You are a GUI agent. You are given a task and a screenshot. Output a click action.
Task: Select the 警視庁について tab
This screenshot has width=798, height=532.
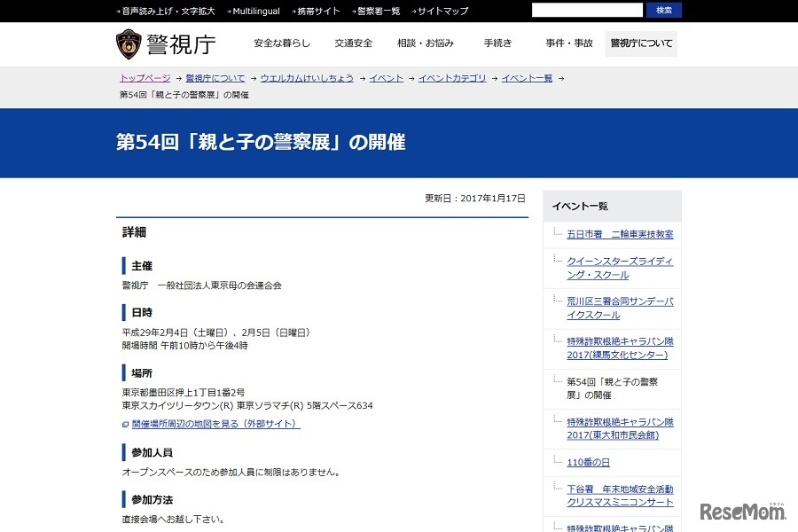pyautogui.click(x=640, y=43)
